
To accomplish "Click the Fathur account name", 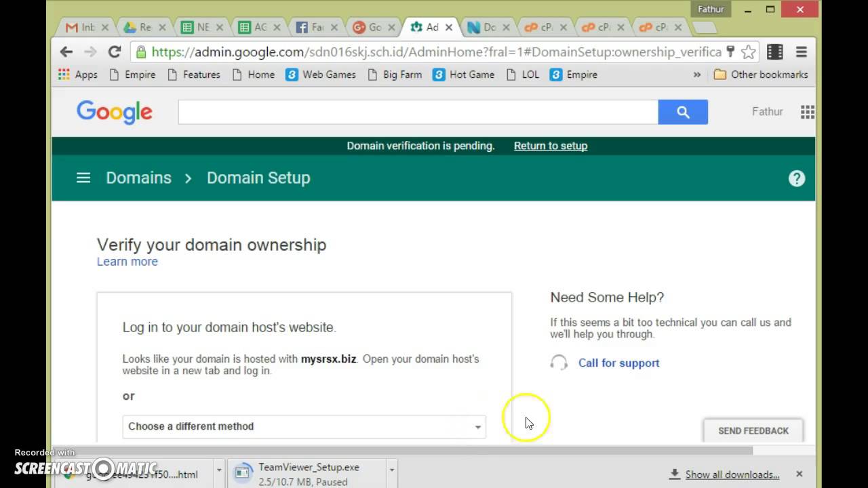I will [x=768, y=112].
